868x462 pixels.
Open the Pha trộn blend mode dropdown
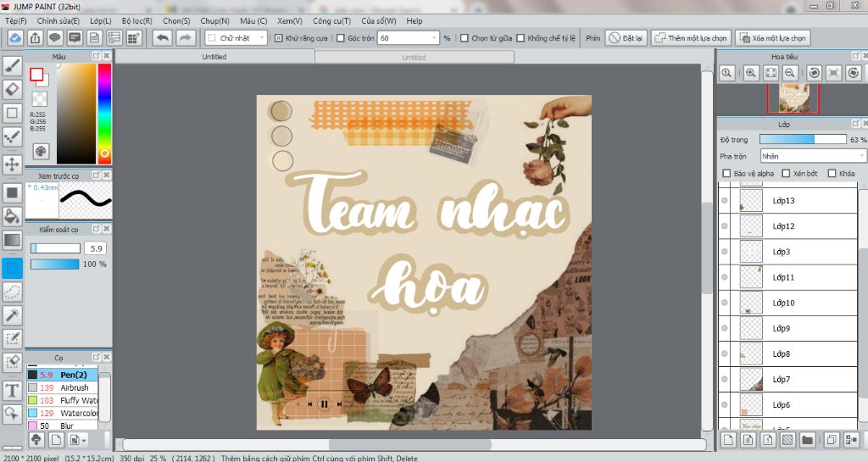[x=813, y=156]
